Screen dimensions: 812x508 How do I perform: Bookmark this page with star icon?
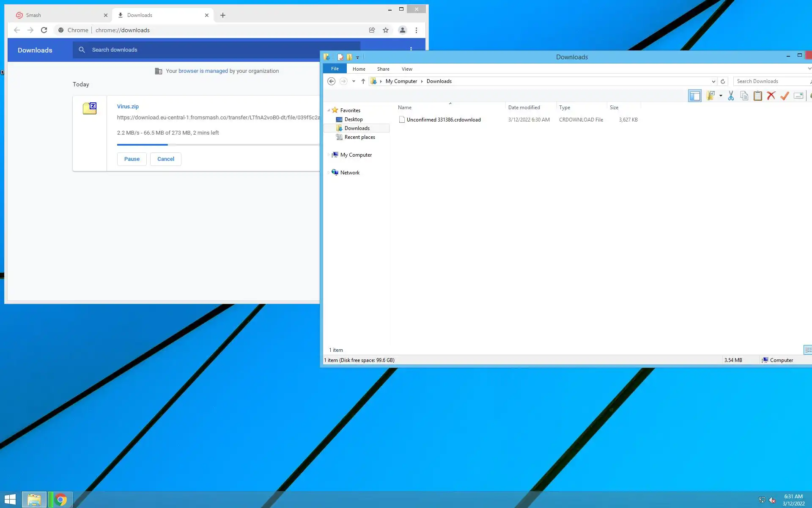386,30
